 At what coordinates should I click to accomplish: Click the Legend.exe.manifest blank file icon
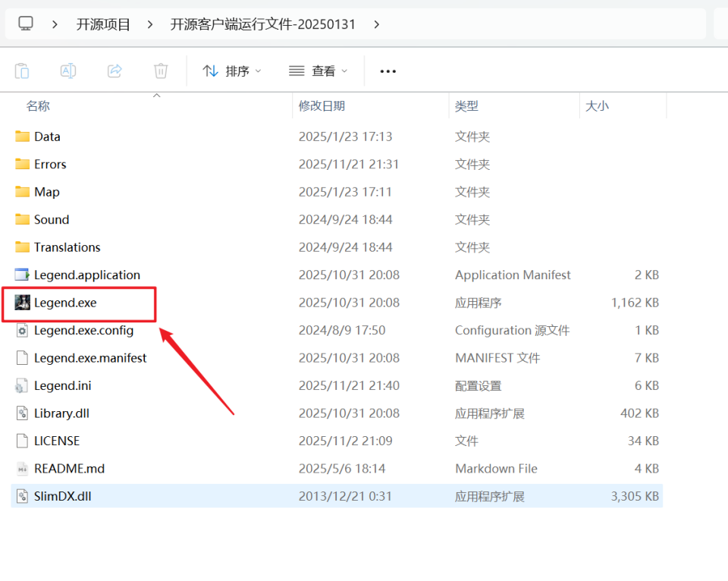pos(22,357)
